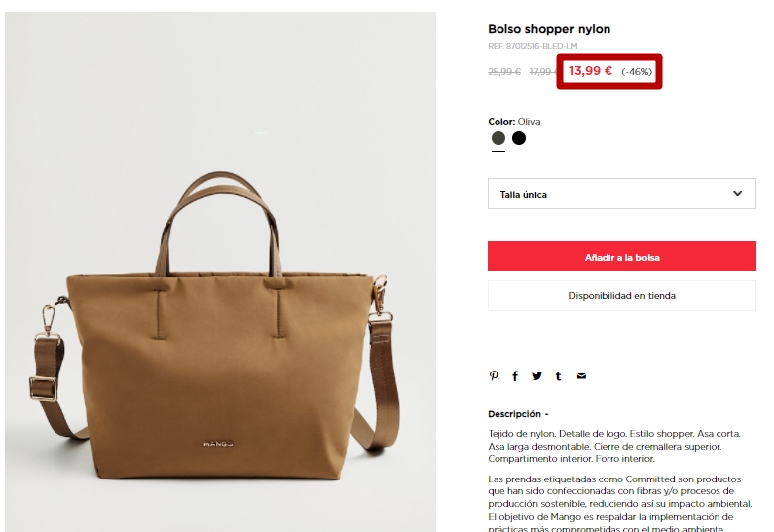Share product on Tumblr
This screenshot has height=532, width=774.
(558, 376)
